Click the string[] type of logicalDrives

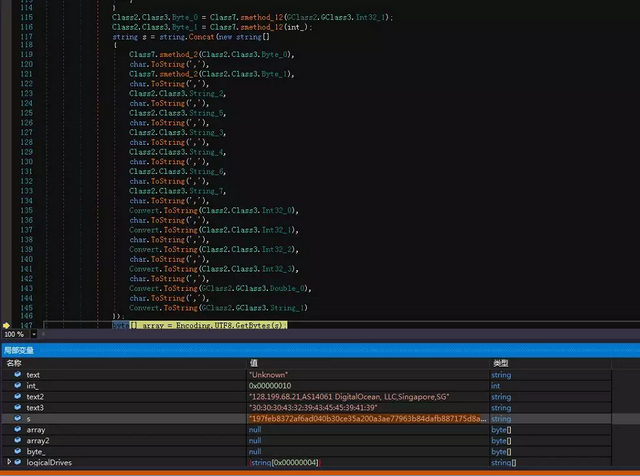pyautogui.click(x=504, y=463)
